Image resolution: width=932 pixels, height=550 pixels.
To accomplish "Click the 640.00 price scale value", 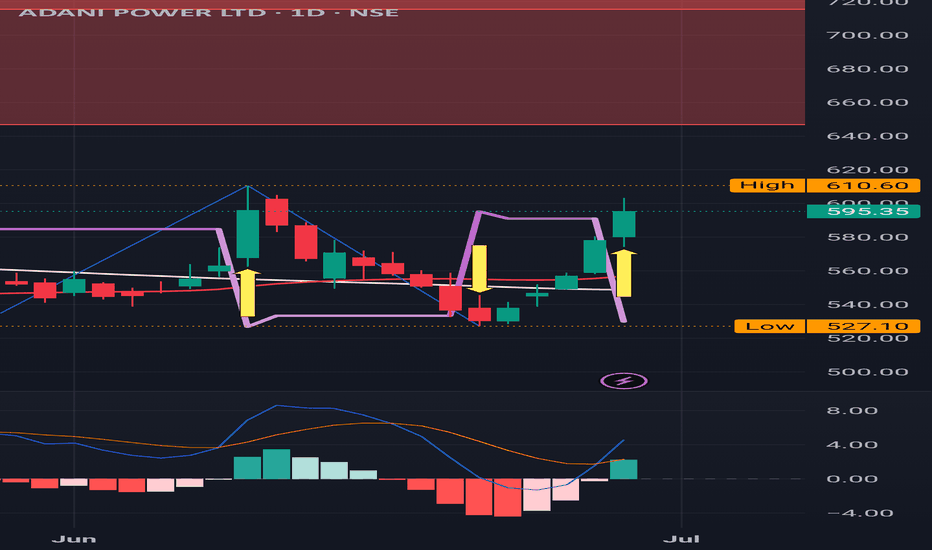I will coord(867,136).
